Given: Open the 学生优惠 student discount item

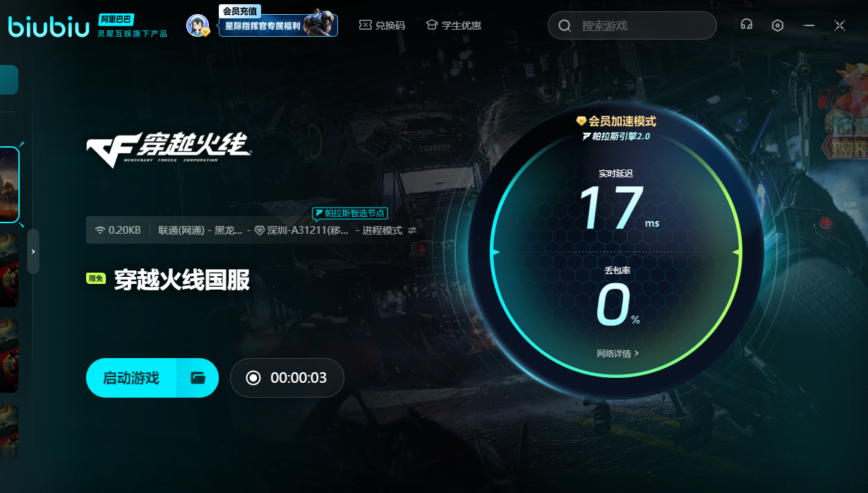Looking at the screenshot, I should point(453,25).
